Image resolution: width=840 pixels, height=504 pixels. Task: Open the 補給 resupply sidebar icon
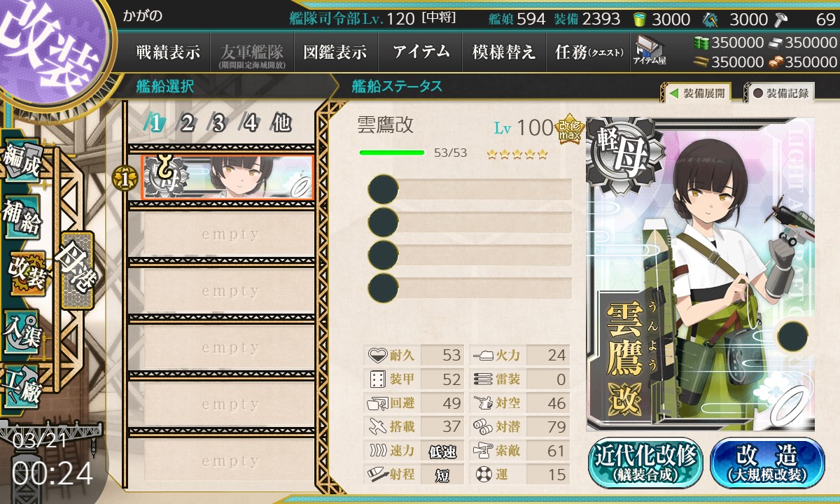22,219
